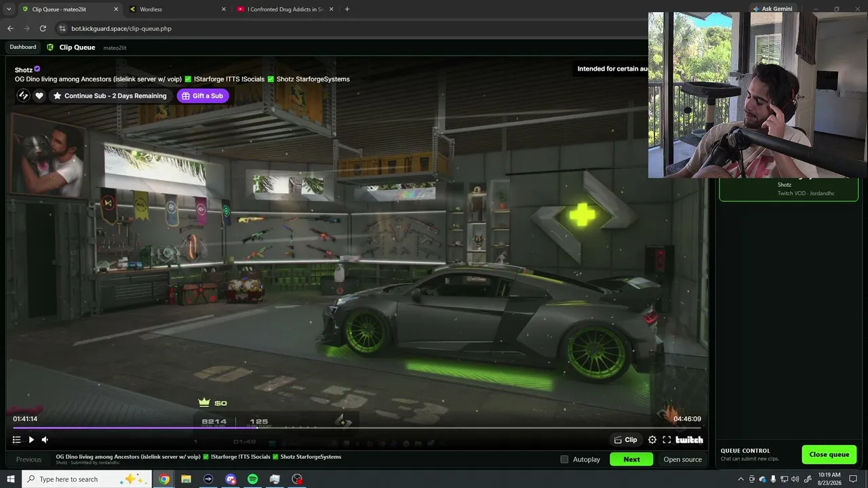Screen dimensions: 868x488
Task: Close the Clip Queue tab
Action: point(116,9)
